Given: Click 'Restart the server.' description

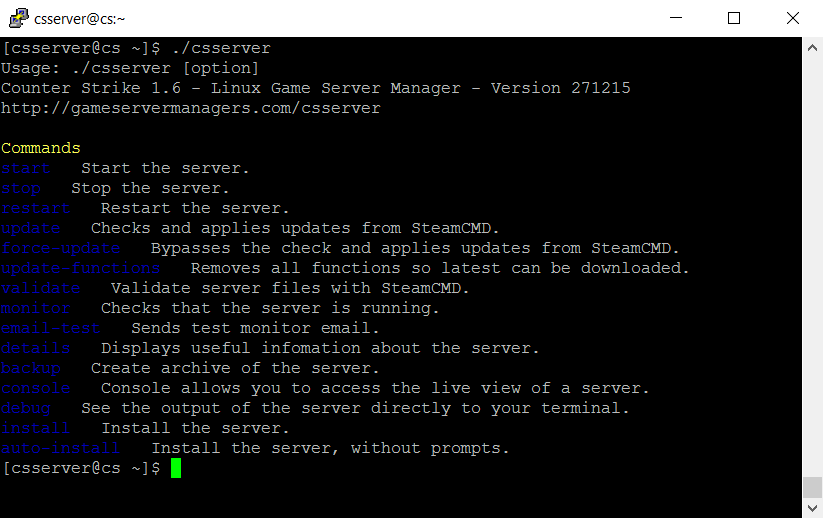Looking at the screenshot, I should click(195, 208).
